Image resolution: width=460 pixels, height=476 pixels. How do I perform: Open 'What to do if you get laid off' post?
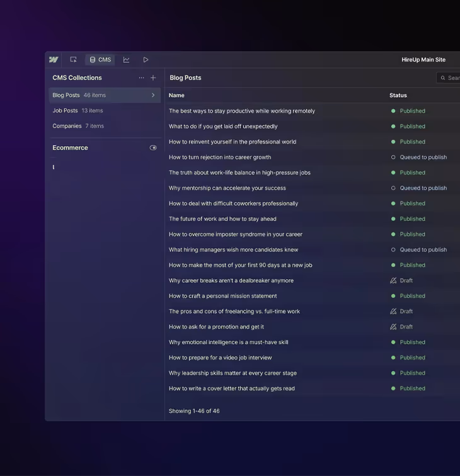(x=223, y=127)
